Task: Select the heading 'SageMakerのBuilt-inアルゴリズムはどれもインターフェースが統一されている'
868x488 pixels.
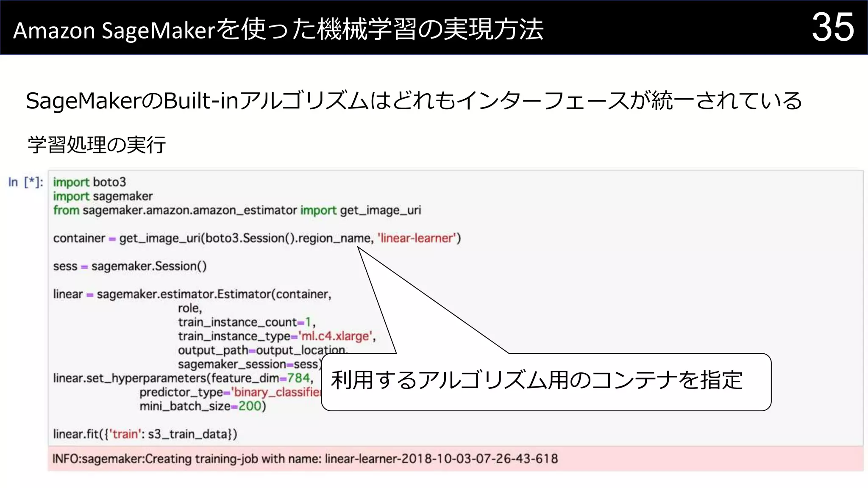Action: (x=414, y=101)
